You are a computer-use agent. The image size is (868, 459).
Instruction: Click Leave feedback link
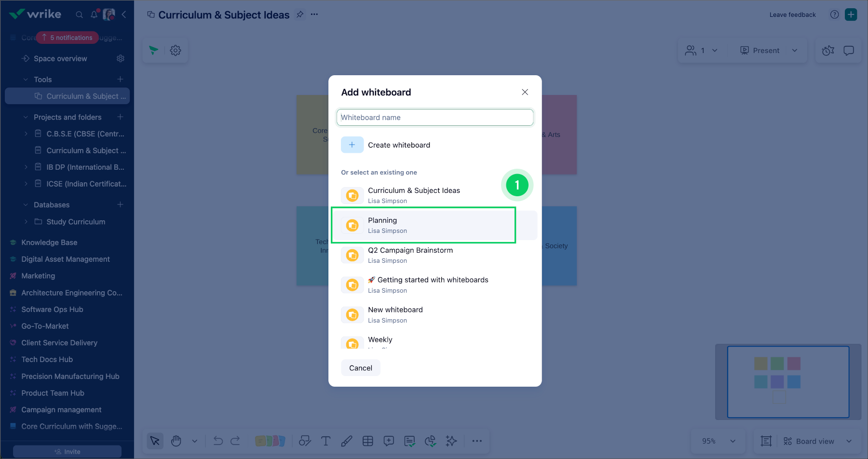792,14
